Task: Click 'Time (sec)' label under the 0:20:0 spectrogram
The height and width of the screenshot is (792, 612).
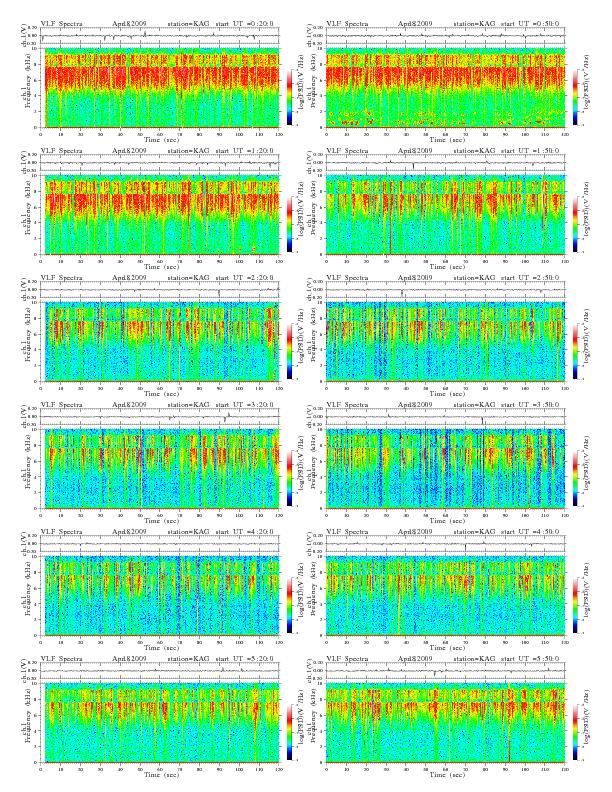Action: (x=161, y=139)
